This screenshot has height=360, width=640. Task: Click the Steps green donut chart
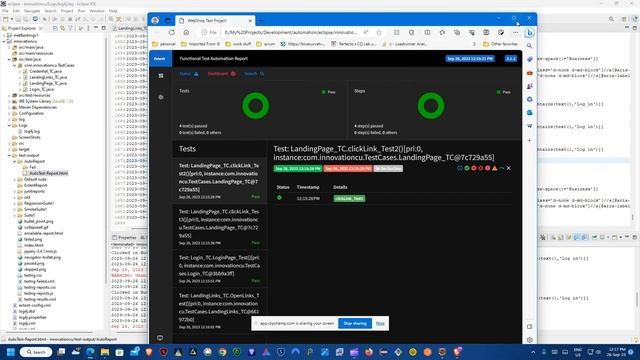pos(431,106)
